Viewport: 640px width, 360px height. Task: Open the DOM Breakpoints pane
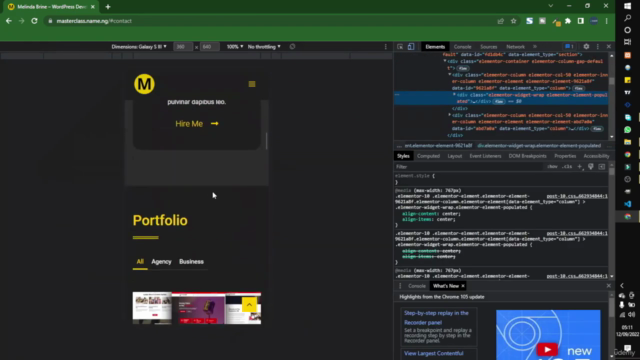click(x=527, y=156)
